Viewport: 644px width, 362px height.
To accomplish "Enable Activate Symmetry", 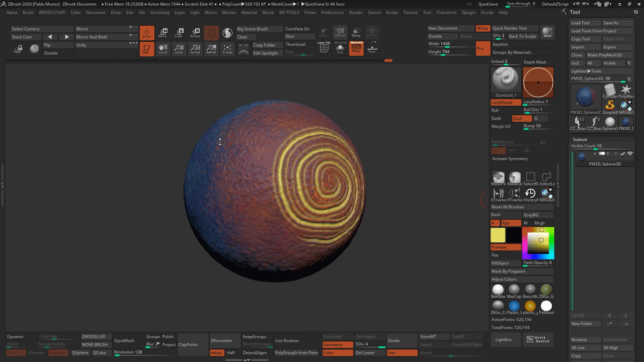I will point(522,159).
